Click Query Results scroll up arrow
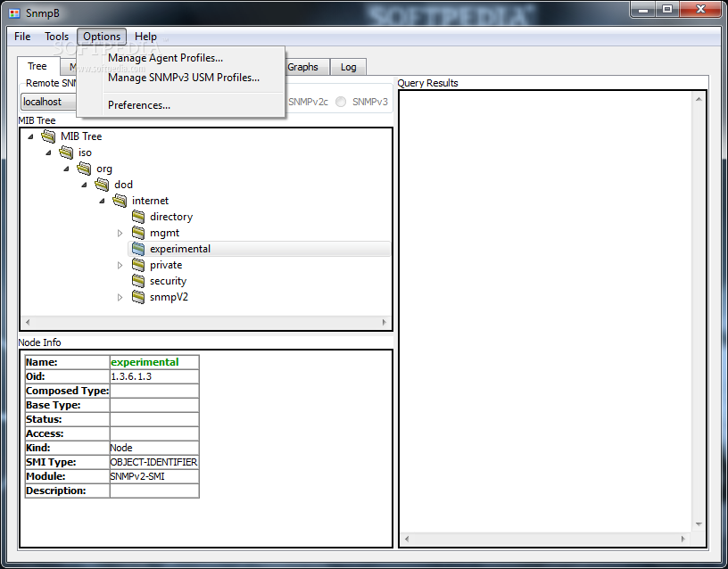This screenshot has width=728, height=569. [699, 99]
